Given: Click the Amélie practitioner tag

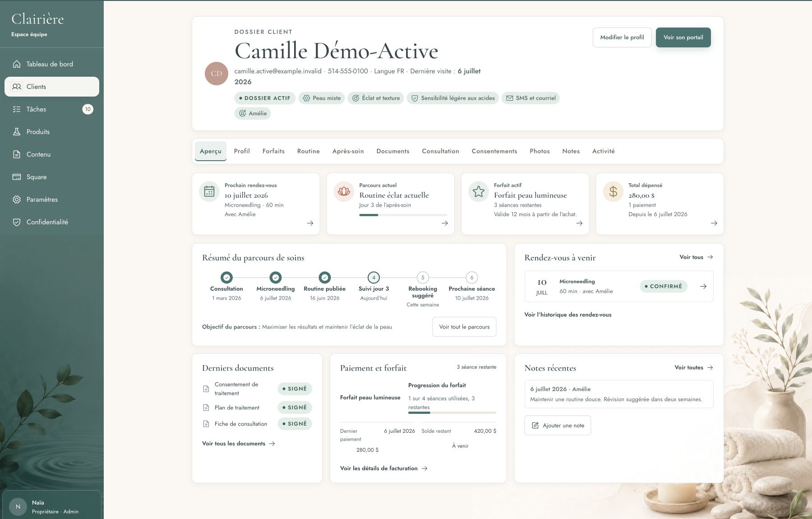Looking at the screenshot, I should [253, 113].
